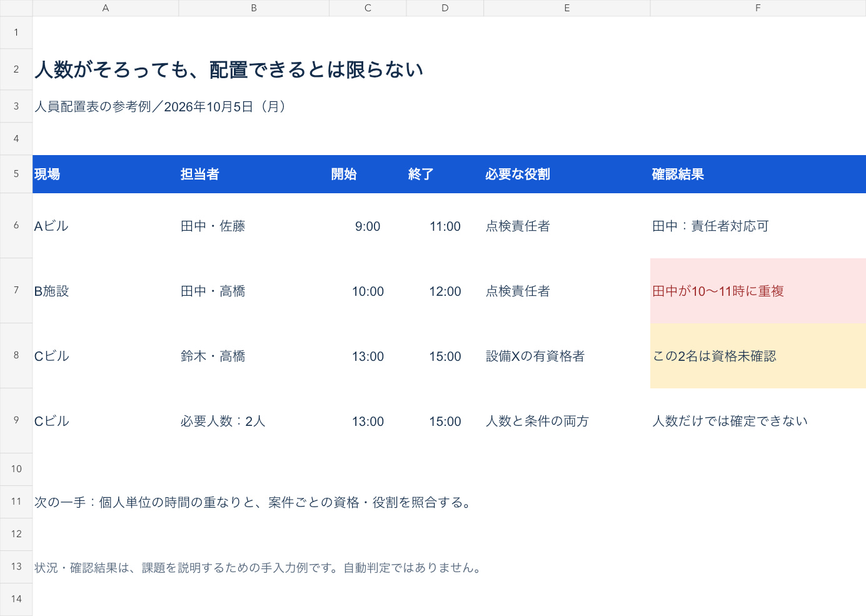Image resolution: width=866 pixels, height=616 pixels.
Task: Click the 鈴木・高橋 cell
Action: [254, 356]
